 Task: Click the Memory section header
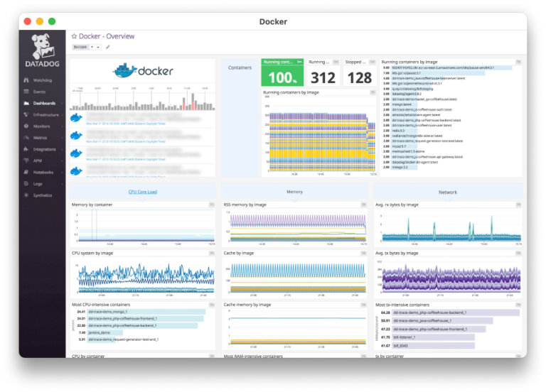coord(294,192)
